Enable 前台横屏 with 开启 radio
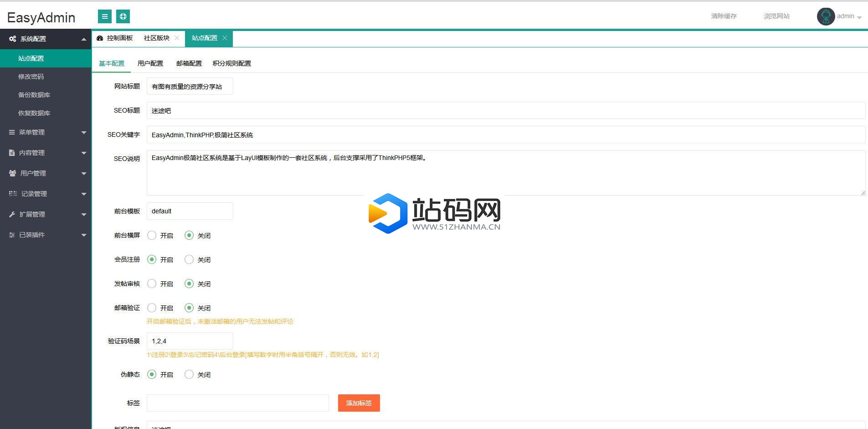The width and height of the screenshot is (868, 429). click(152, 235)
